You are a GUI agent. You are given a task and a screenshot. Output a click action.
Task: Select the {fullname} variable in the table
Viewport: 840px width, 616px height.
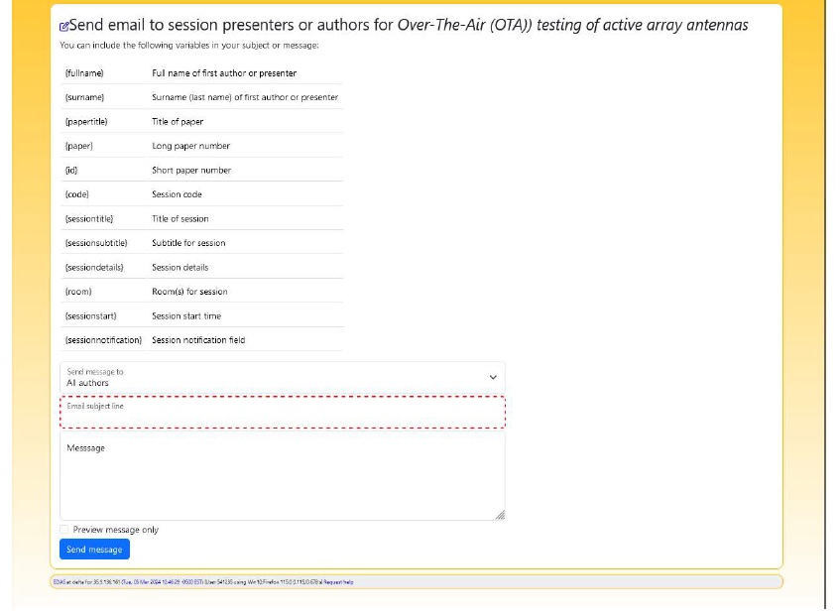[x=84, y=73]
